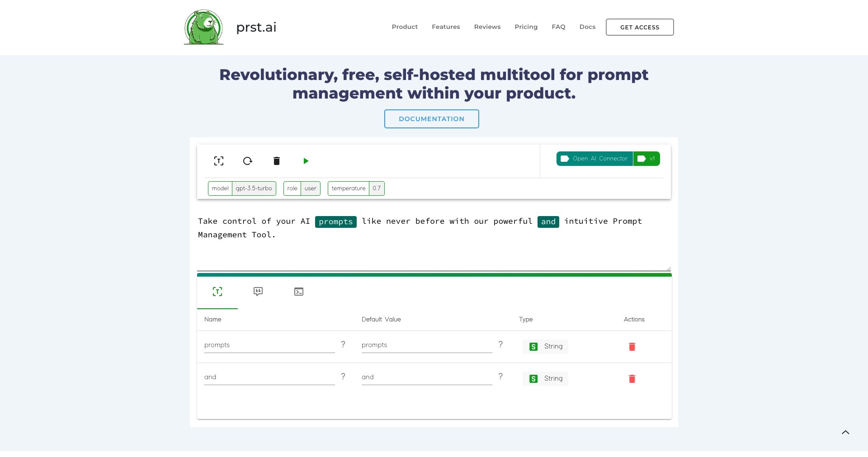Viewport: 868px width, 457px height.
Task: Click the model gpt-3.5-turbo chip
Action: click(x=242, y=188)
